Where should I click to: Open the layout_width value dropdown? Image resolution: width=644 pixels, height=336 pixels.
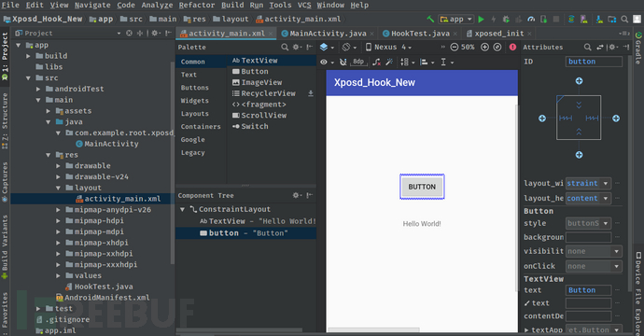coord(606,183)
